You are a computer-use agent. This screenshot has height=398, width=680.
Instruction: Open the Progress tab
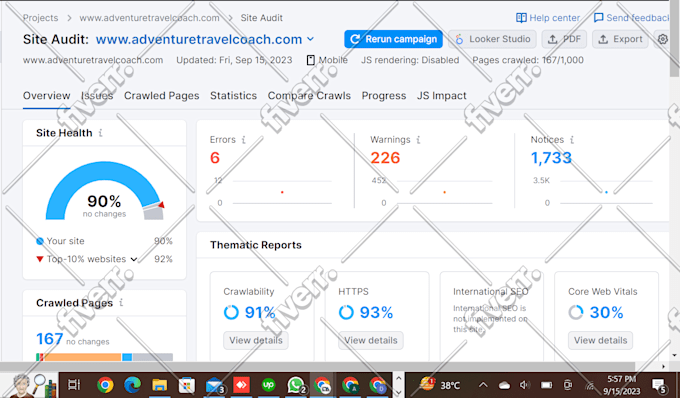[x=384, y=95]
